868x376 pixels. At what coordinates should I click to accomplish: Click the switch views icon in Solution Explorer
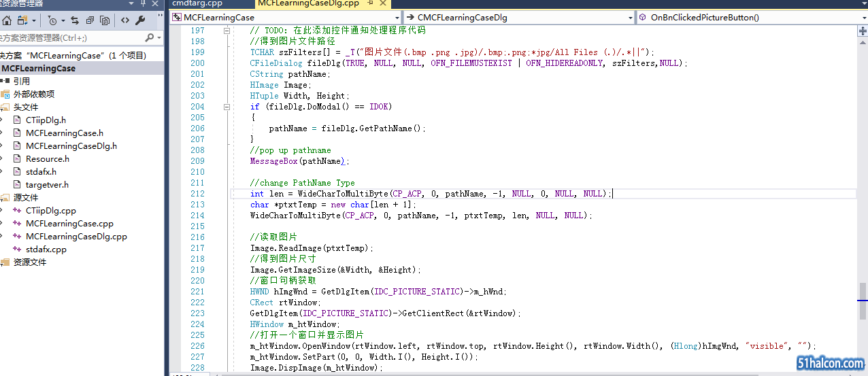click(x=22, y=20)
